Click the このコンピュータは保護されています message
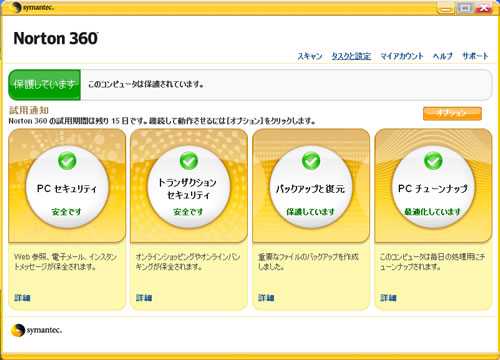The image size is (500, 360). pos(146,84)
